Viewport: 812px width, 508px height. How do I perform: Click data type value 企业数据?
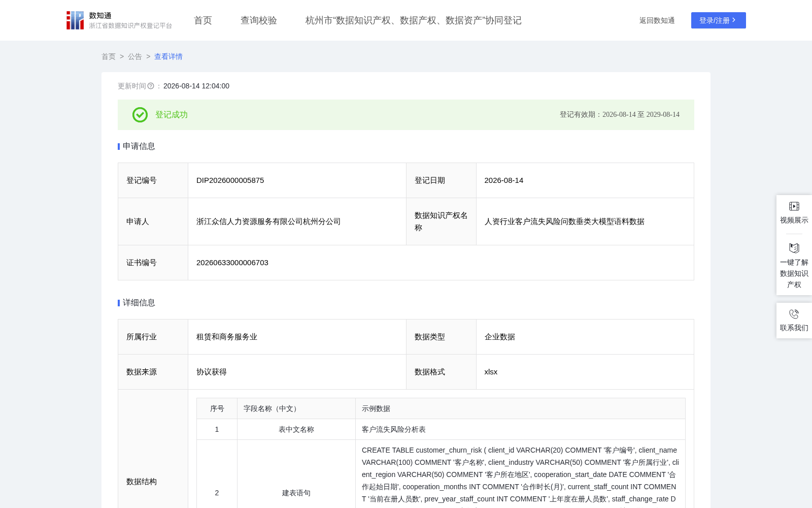[x=500, y=337]
